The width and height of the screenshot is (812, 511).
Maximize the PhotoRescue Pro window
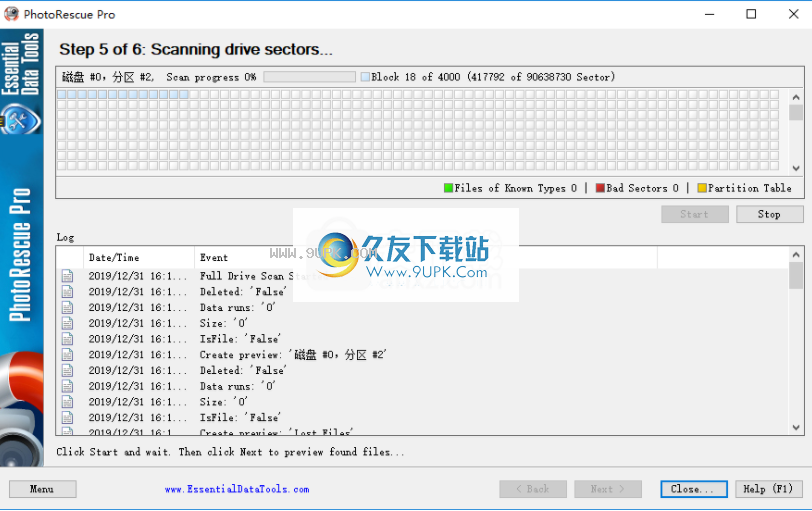pyautogui.click(x=751, y=14)
